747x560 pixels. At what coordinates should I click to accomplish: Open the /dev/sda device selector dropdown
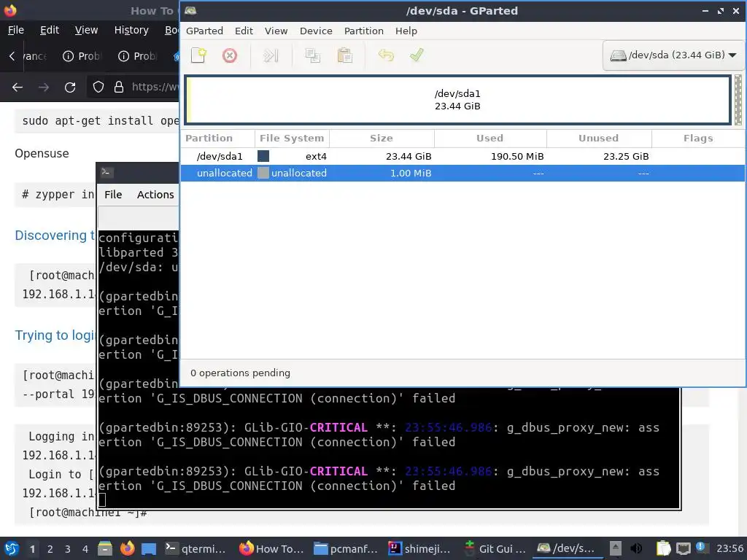pyautogui.click(x=673, y=55)
